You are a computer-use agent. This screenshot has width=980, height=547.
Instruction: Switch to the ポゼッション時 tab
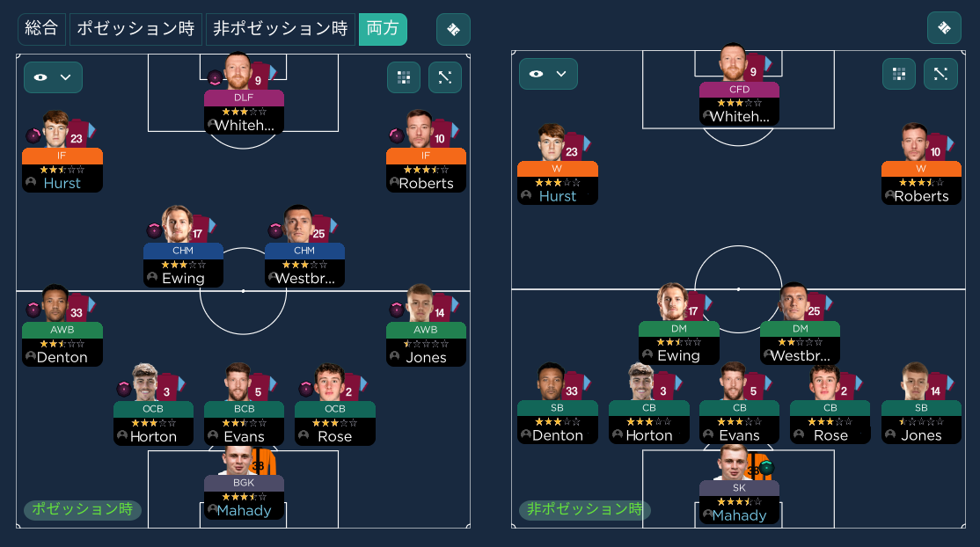tap(135, 29)
